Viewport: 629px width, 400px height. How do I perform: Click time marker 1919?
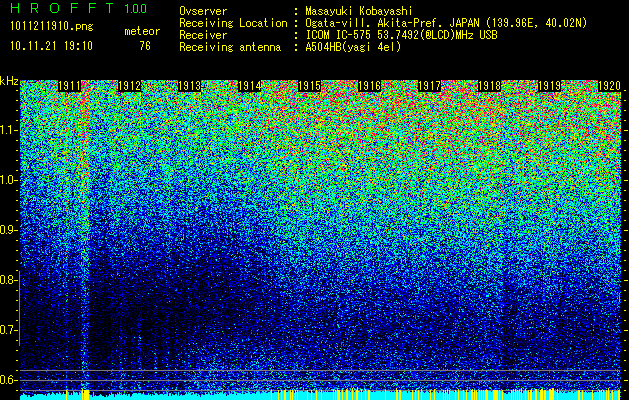pos(549,86)
